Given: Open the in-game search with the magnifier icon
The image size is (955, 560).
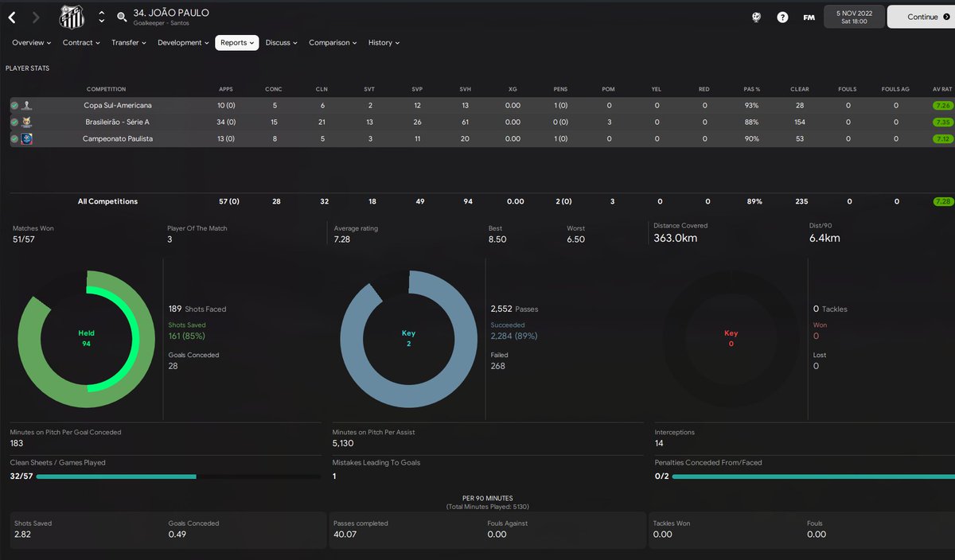Looking at the screenshot, I should coord(119,15).
